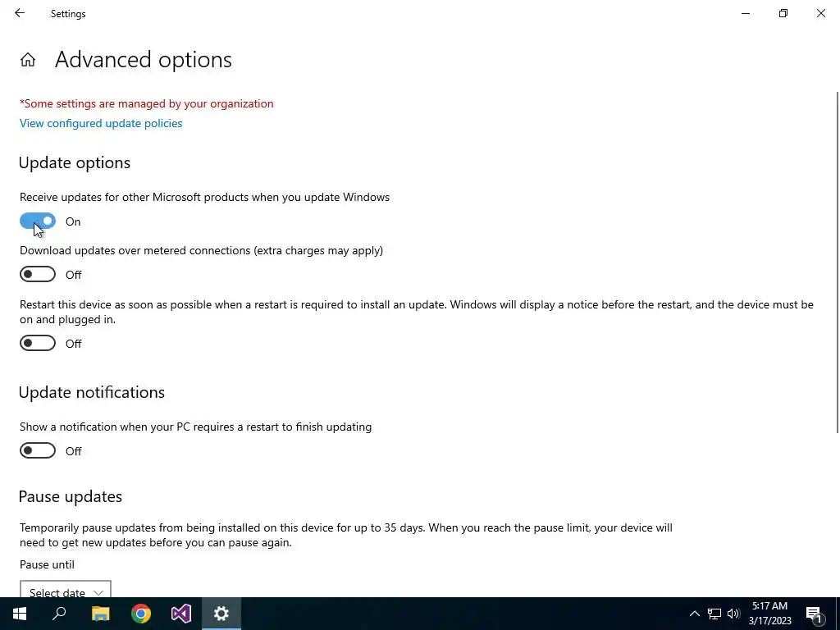Image resolution: width=840 pixels, height=630 pixels.
Task: Enable restart notification toggle
Action: click(38, 450)
